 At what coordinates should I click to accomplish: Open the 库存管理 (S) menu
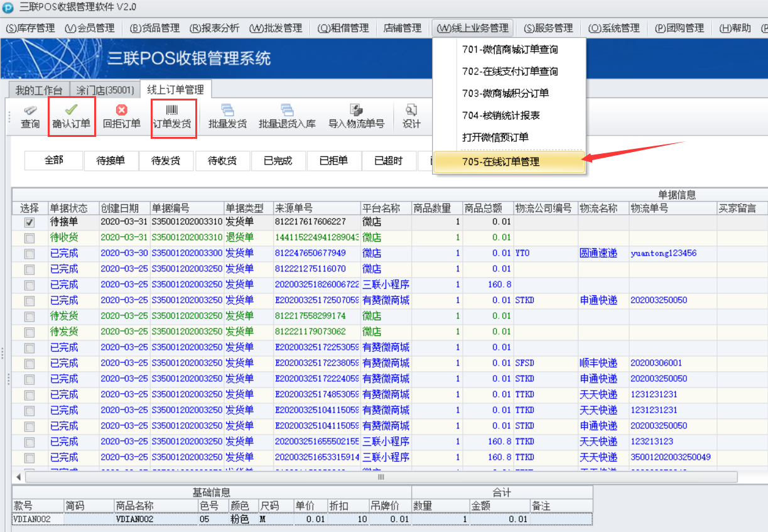click(30, 28)
